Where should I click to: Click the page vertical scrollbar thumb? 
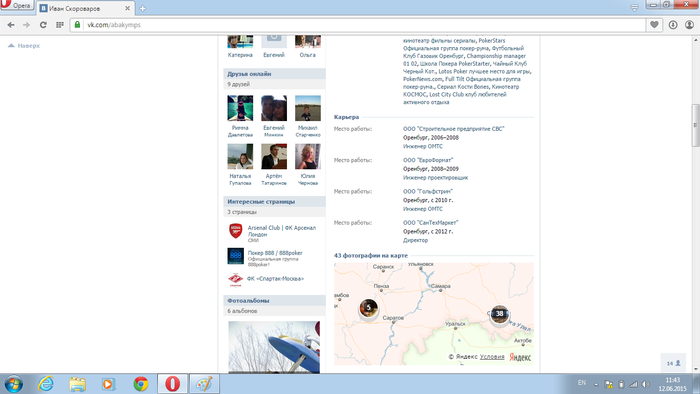696,125
